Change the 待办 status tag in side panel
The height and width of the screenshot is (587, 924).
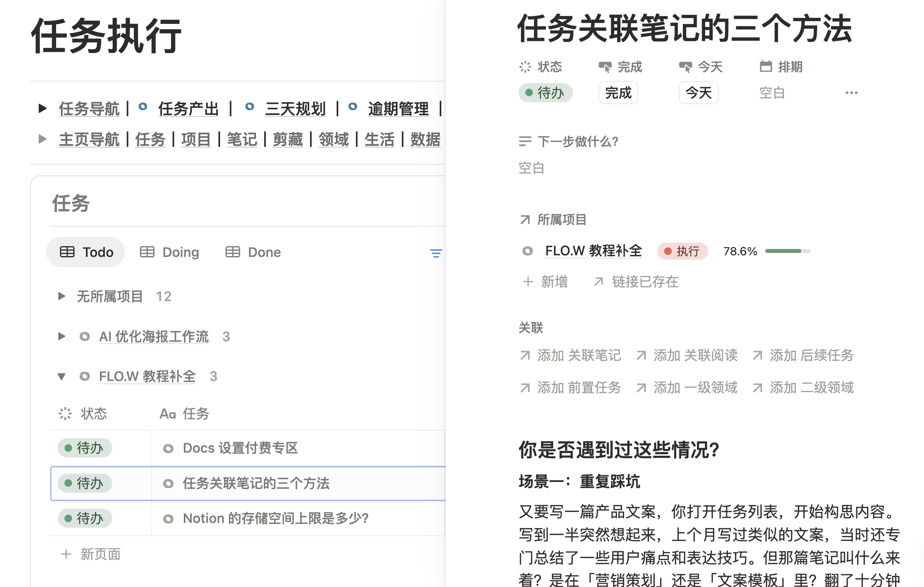pos(545,93)
